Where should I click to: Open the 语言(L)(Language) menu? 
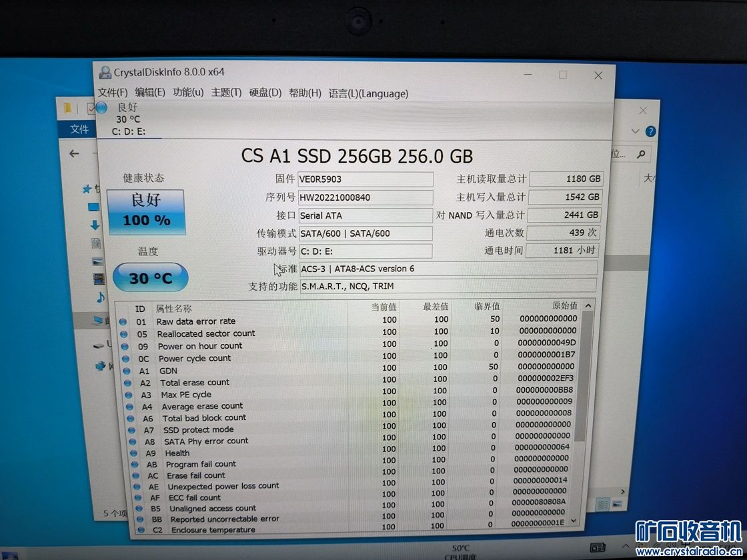point(368,94)
